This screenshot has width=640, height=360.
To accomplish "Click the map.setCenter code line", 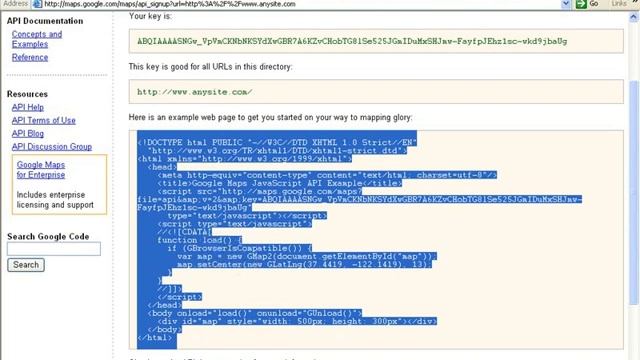I will (x=304, y=264).
